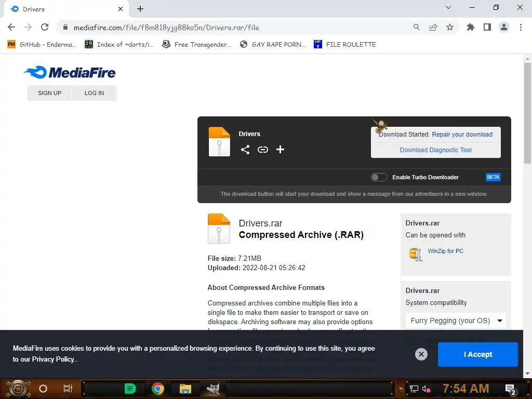Click the Cortana circle on the taskbar
The image size is (532, 399).
(x=43, y=389)
